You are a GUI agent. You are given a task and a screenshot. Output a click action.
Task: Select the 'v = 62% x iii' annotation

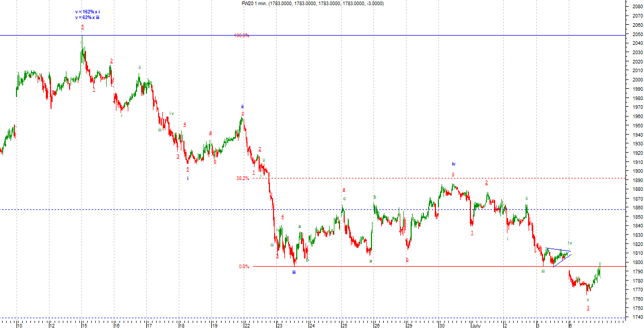pyautogui.click(x=88, y=18)
